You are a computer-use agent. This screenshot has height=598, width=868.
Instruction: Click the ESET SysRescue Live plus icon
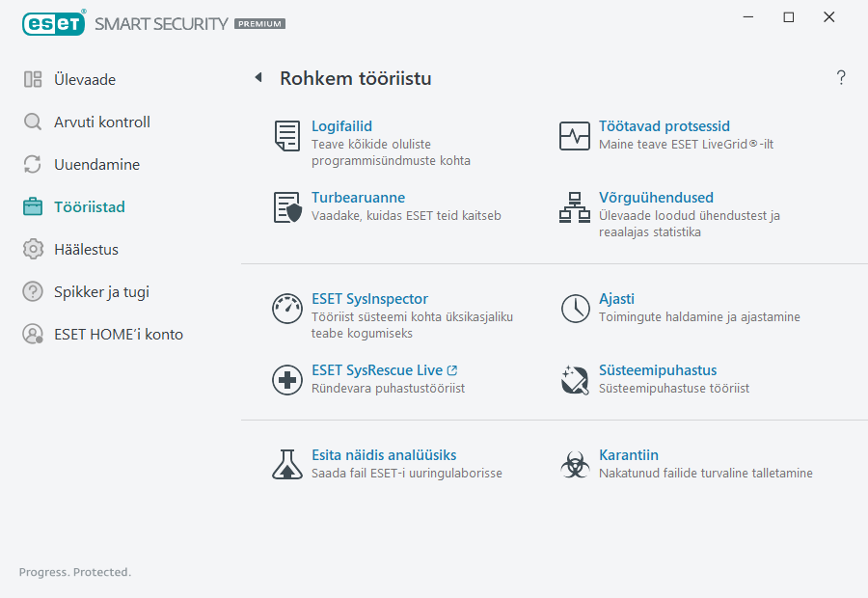pyautogui.click(x=286, y=380)
